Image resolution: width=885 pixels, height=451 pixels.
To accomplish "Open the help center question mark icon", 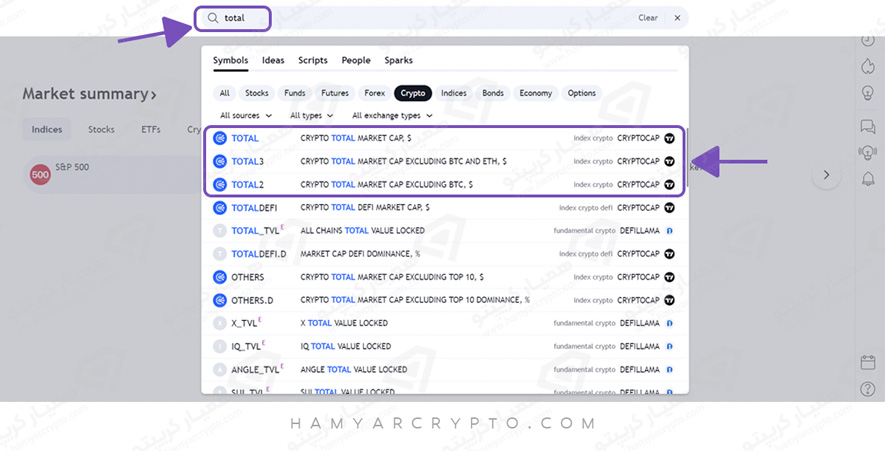I will (868, 389).
